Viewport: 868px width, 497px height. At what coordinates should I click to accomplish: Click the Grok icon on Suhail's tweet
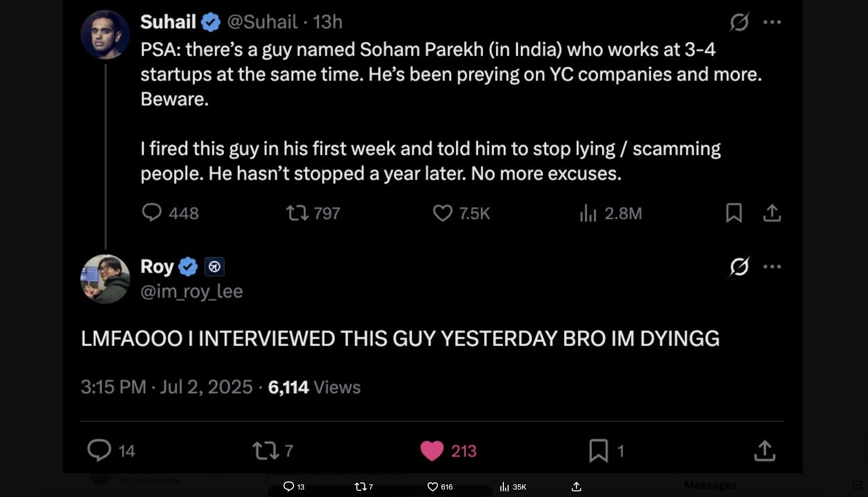point(739,22)
